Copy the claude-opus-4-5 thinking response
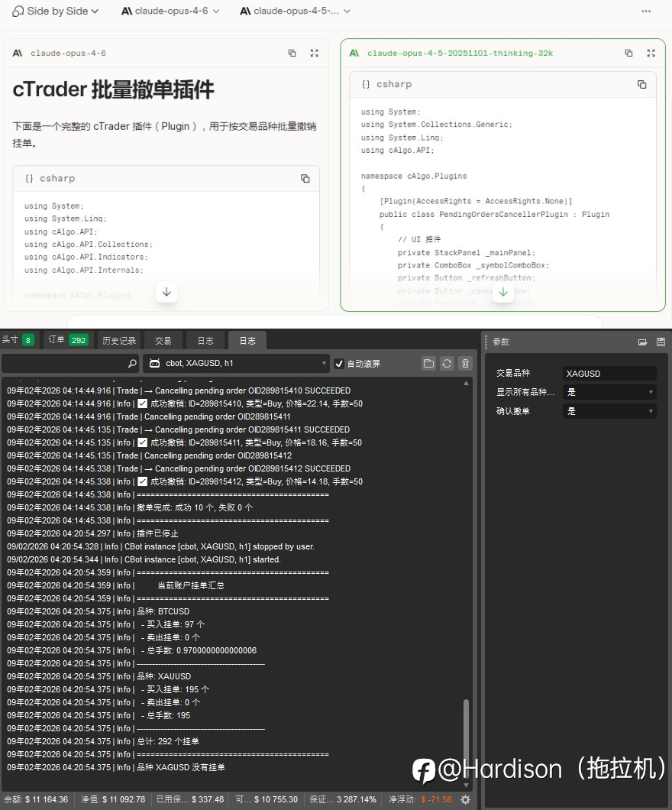The width and height of the screenshot is (672, 810). point(628,53)
